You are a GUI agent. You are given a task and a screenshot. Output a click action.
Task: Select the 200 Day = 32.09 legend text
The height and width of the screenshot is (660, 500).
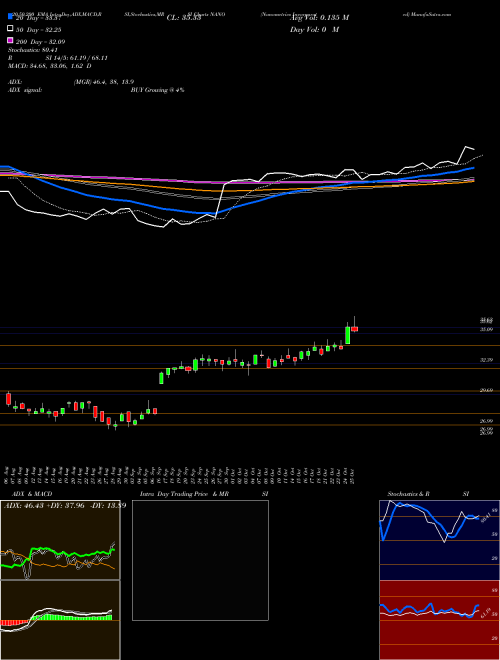coord(41,41)
